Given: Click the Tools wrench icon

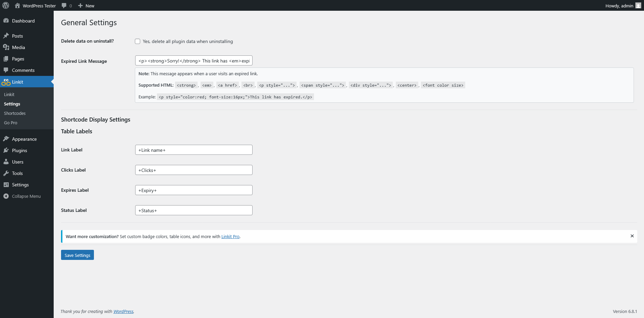Looking at the screenshot, I should click(x=6, y=173).
